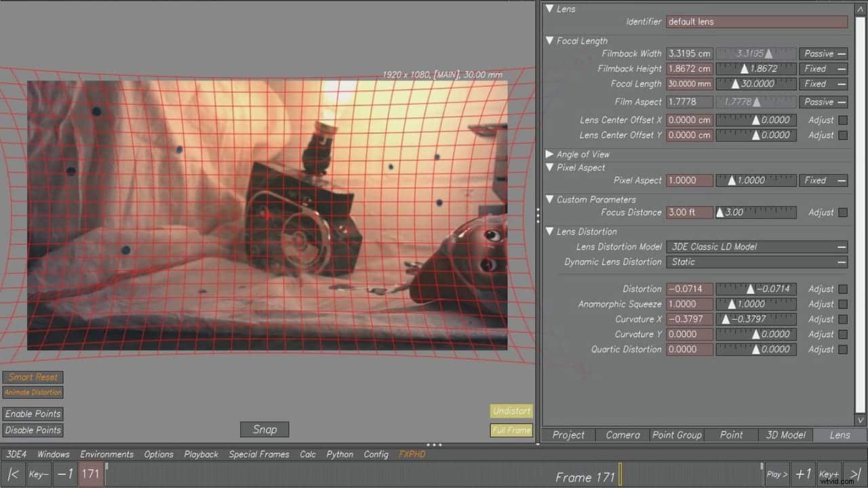This screenshot has width=868, height=488.
Task: Click the Snap button
Action: point(264,429)
